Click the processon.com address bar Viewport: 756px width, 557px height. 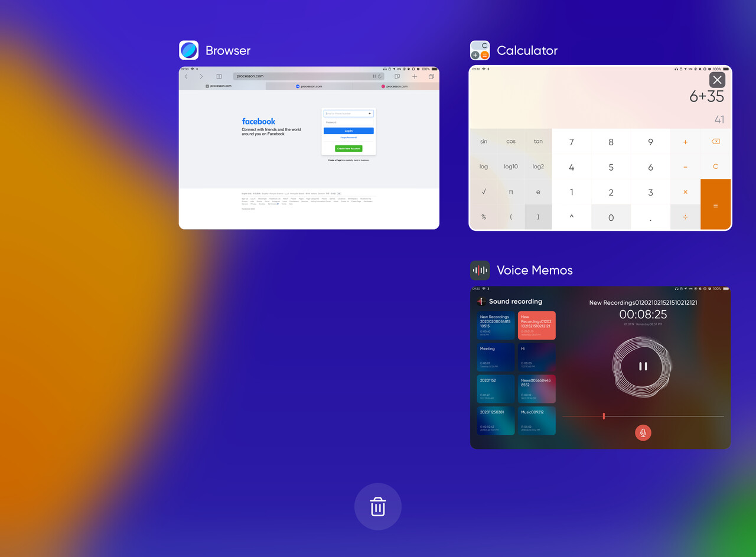[308, 76]
